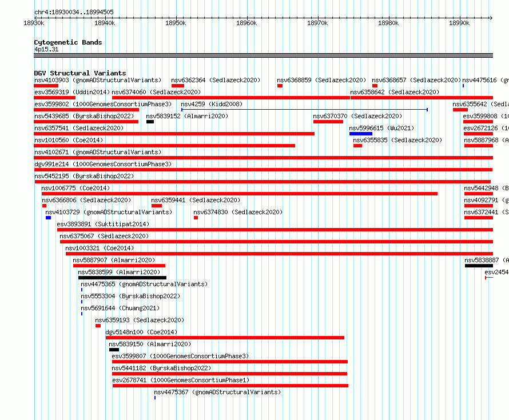The width and height of the screenshot is (509, 420).
Task: Open nsv5452195 ByrskaBishop2022 variant
Action: 84,176
